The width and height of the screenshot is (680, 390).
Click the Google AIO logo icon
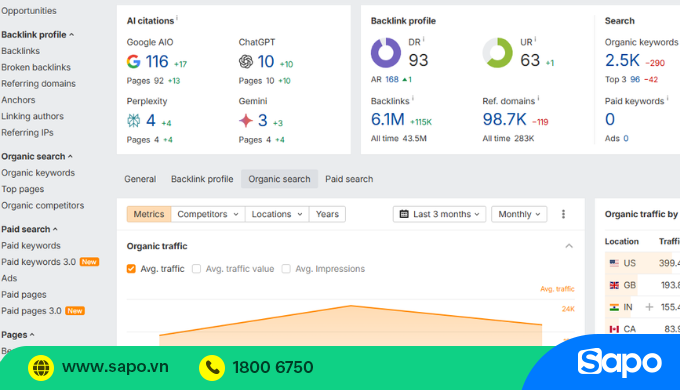pos(134,62)
